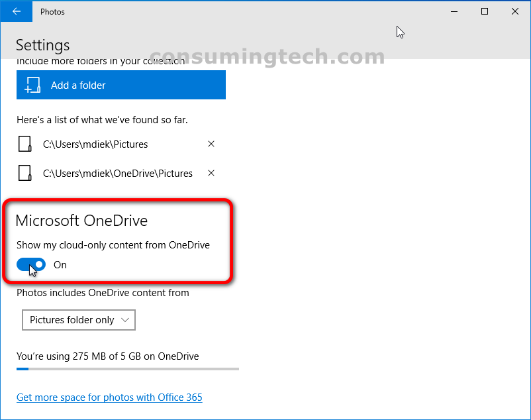Click the back arrow in Photos app

pos(16,11)
